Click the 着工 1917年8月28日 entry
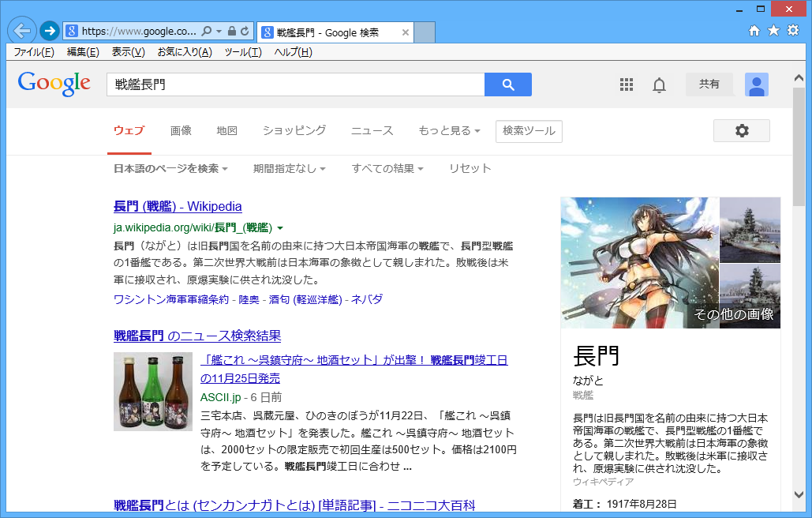 point(624,504)
